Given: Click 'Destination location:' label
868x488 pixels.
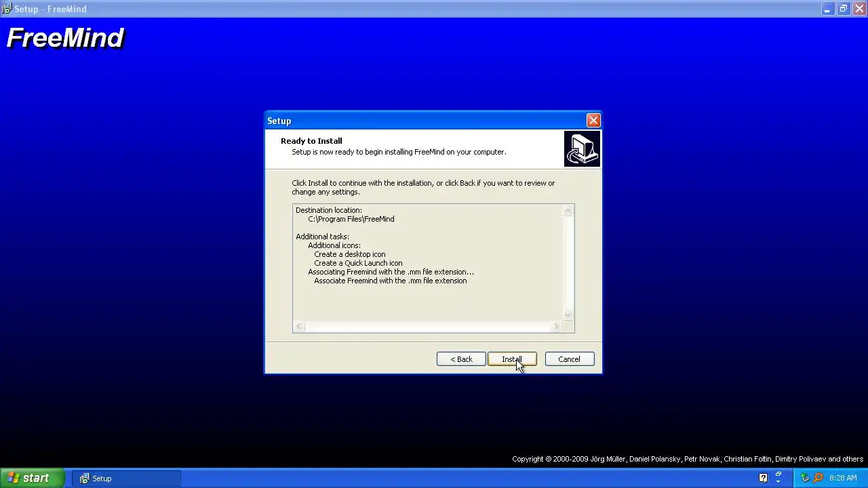Looking at the screenshot, I should coord(329,210).
